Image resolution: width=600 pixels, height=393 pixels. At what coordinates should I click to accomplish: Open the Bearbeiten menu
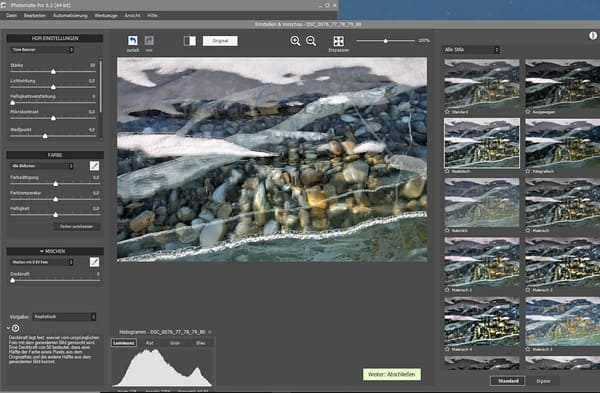[34, 16]
